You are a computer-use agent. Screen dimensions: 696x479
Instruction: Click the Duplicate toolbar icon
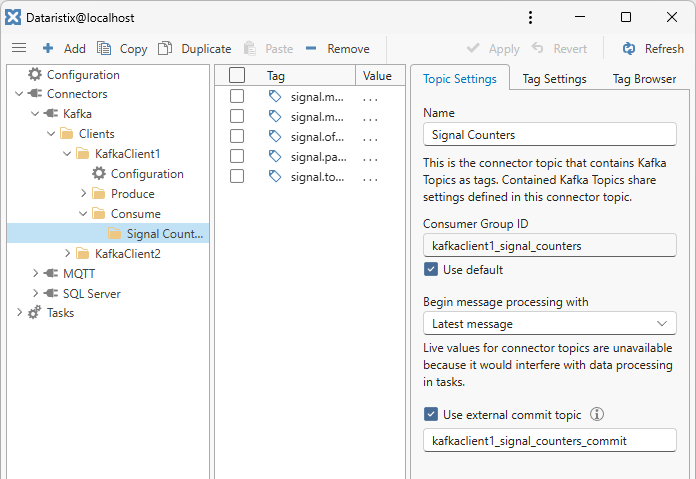point(165,48)
